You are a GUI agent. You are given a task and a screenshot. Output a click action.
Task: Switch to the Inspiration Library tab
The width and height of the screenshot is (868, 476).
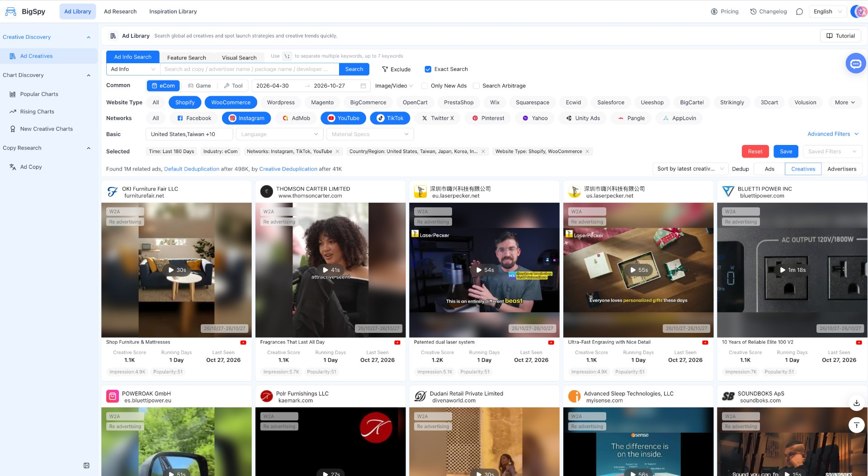pyautogui.click(x=173, y=12)
